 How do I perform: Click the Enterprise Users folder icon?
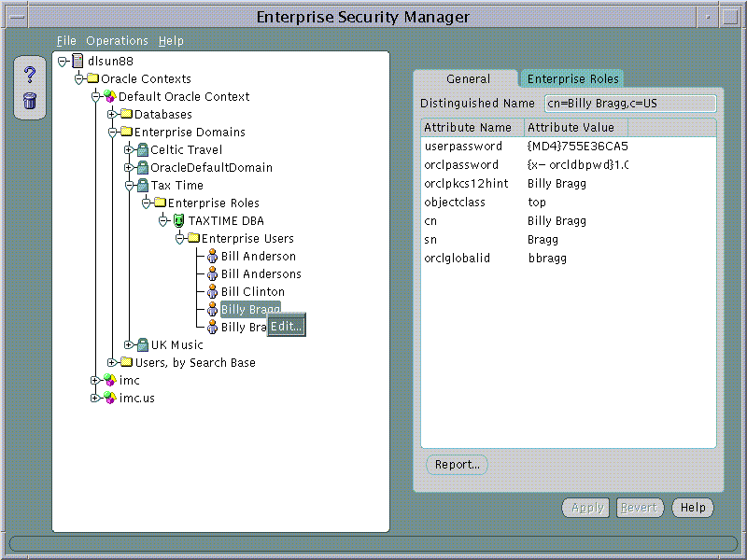(x=193, y=238)
